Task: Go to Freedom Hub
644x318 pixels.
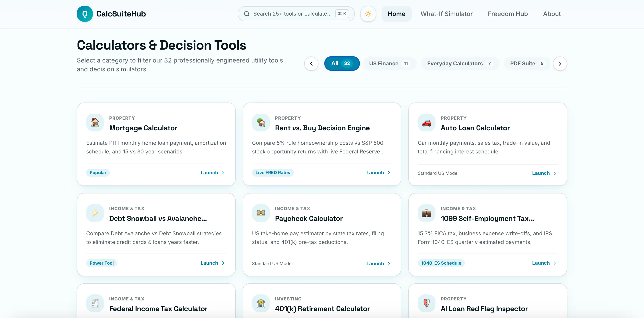Action: [507, 14]
